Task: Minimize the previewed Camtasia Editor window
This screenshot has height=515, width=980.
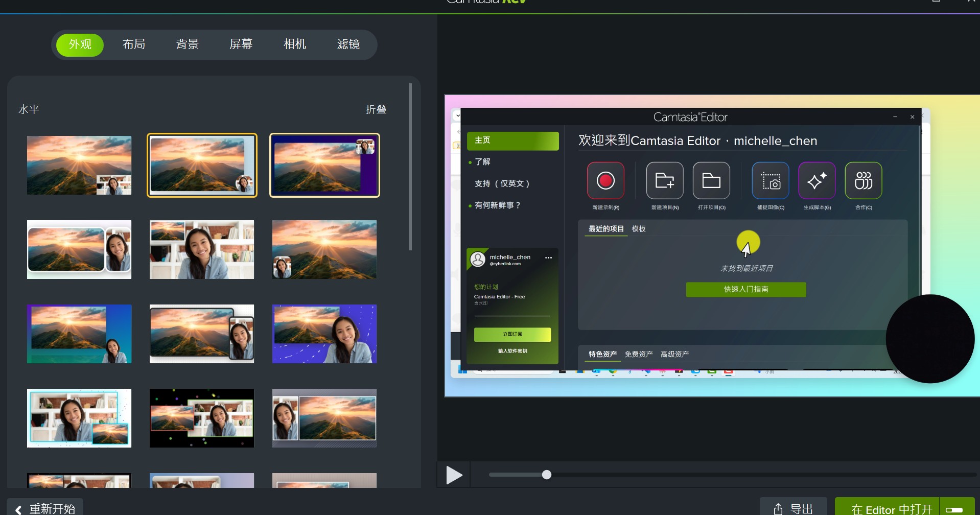Action: click(895, 117)
